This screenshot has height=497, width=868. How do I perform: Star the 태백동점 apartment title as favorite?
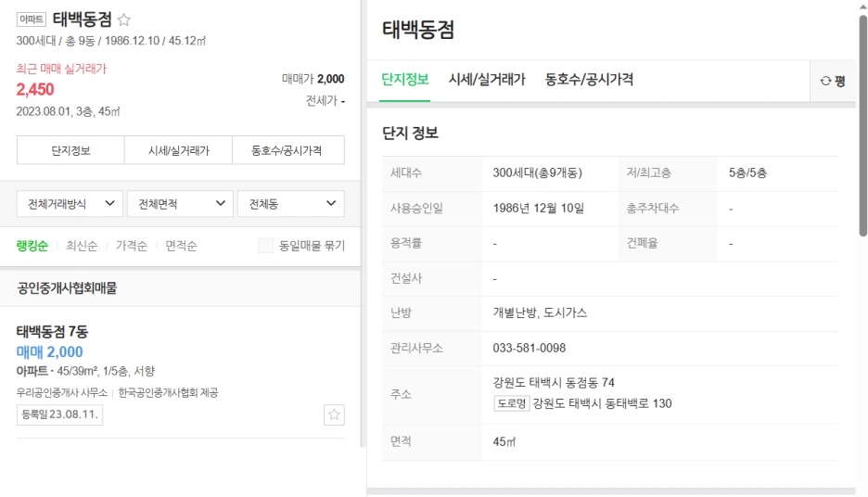(124, 19)
